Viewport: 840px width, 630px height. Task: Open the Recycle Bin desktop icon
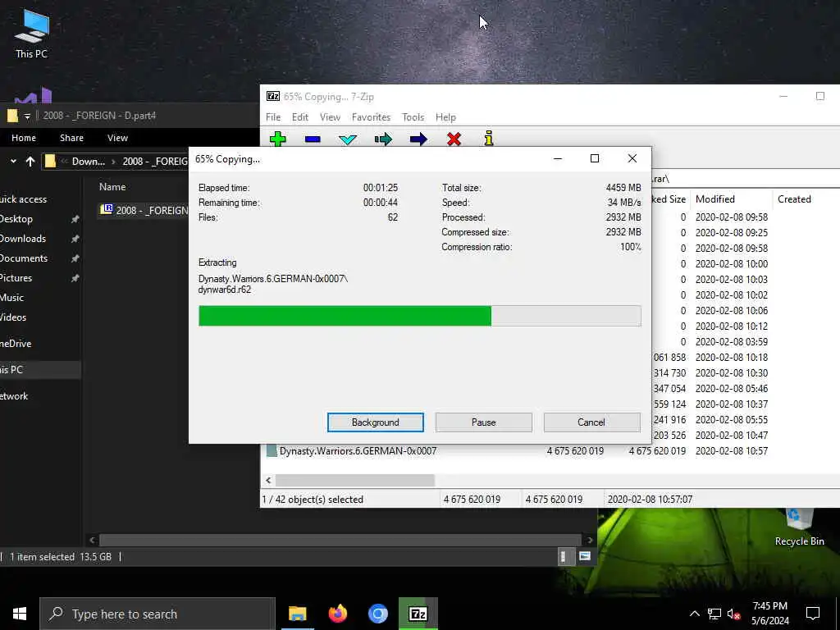[x=799, y=527]
